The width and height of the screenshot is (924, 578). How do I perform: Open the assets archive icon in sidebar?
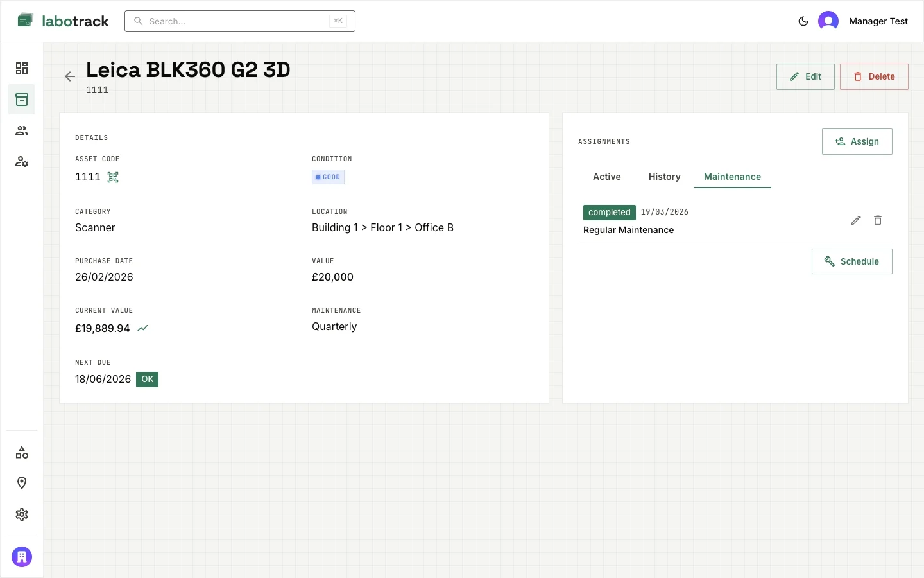click(x=22, y=100)
